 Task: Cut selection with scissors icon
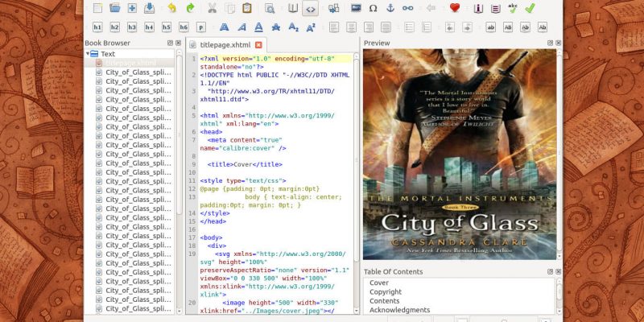click(x=212, y=8)
